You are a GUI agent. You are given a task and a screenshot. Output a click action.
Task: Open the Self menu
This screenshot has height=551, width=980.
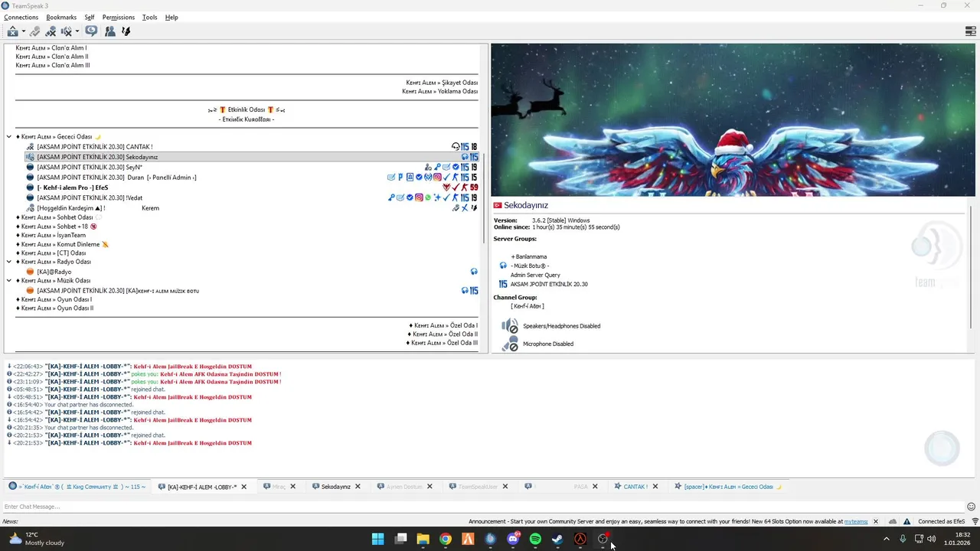point(90,17)
